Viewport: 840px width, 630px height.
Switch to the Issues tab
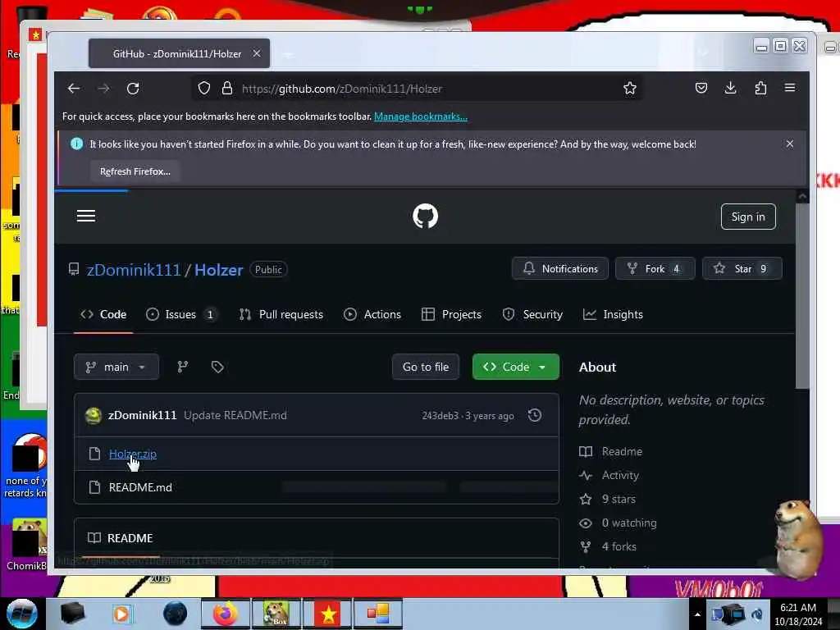[182, 314]
